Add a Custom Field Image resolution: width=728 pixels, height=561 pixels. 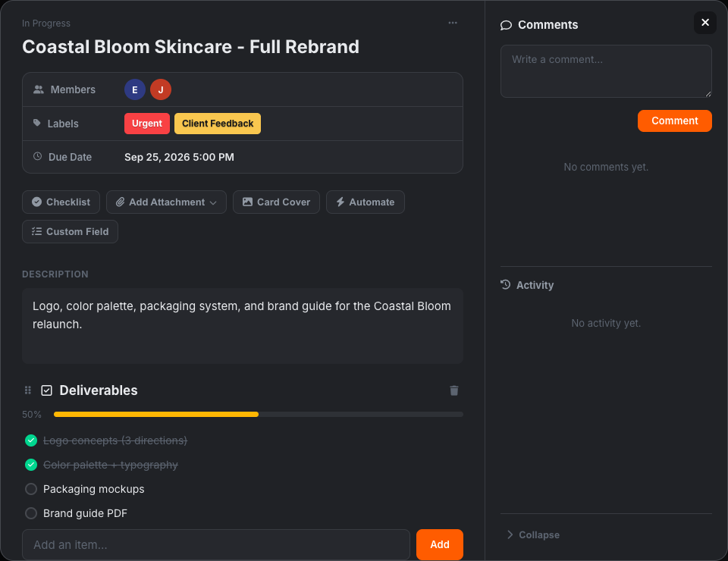point(70,231)
